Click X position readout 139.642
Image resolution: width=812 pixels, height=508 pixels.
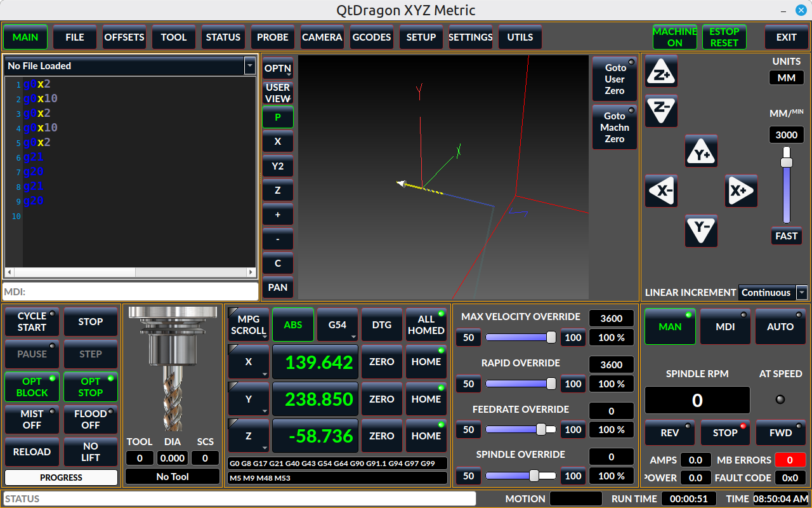(x=315, y=362)
